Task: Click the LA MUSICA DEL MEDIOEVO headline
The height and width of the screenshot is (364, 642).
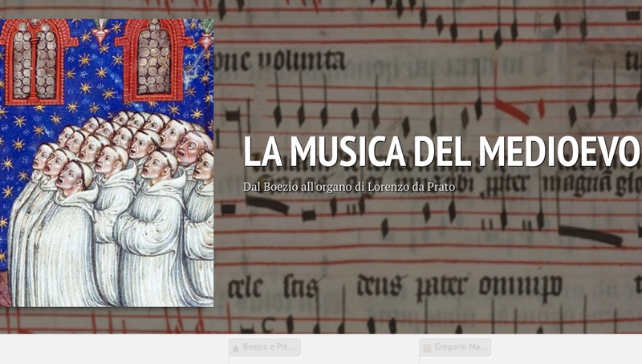Action: click(x=441, y=152)
